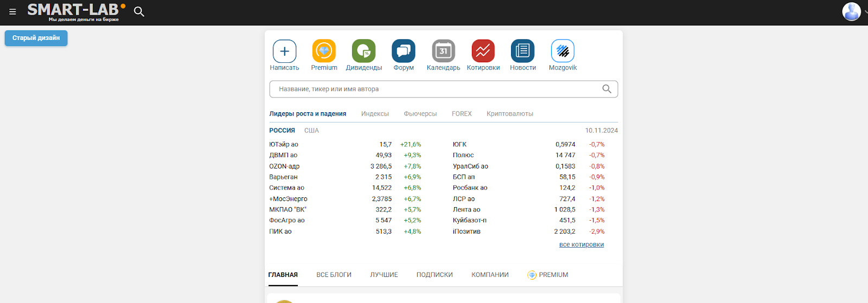This screenshot has width=868, height=303.
Task: Open the Котировки chart icon
Action: tap(483, 51)
